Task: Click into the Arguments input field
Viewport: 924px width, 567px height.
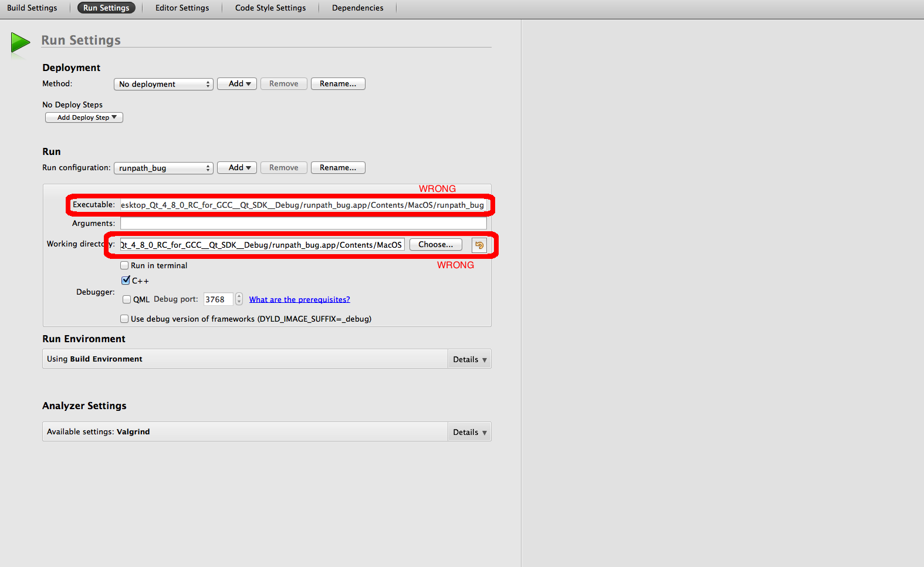Action: (x=303, y=224)
